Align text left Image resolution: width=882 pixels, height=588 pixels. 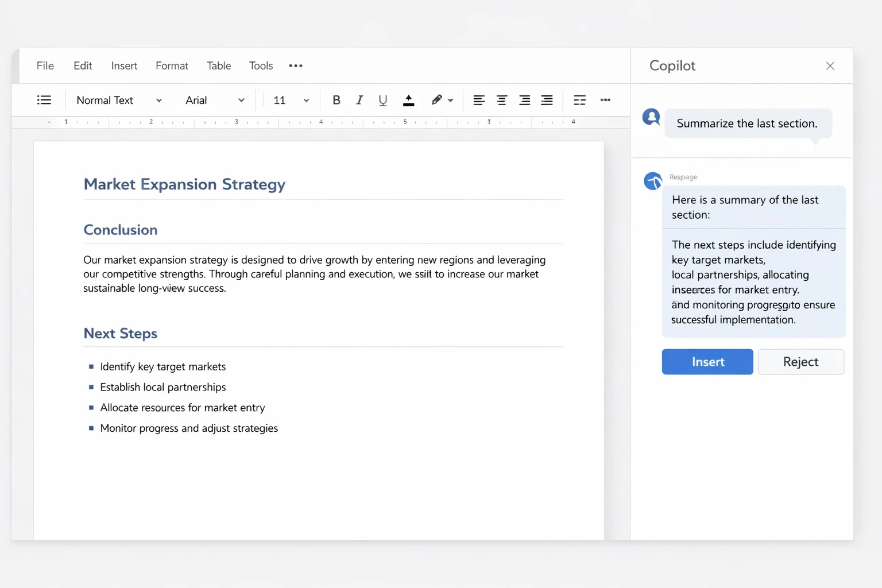479,100
